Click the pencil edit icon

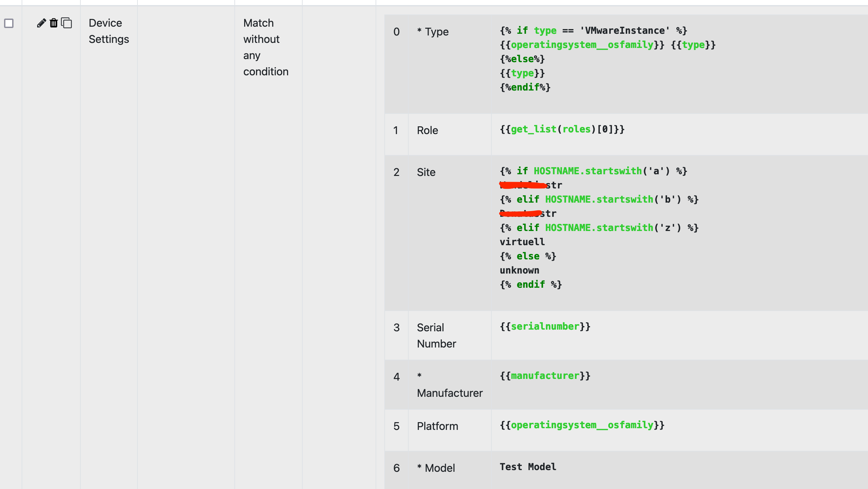point(41,23)
